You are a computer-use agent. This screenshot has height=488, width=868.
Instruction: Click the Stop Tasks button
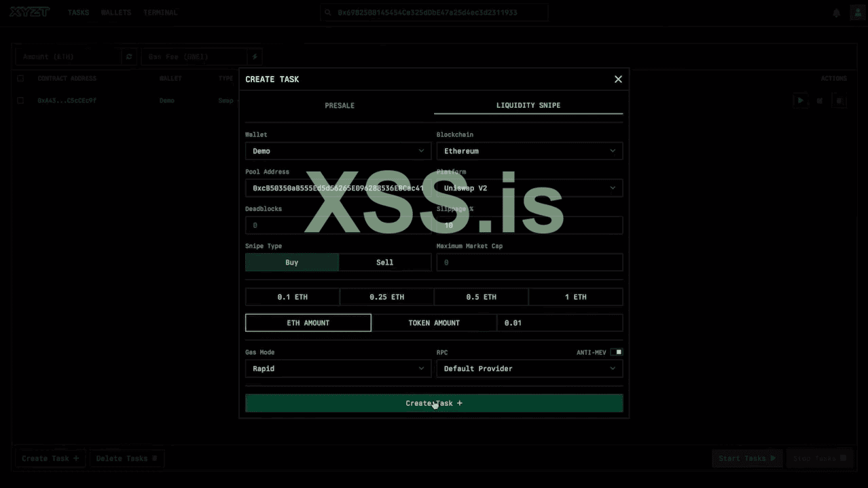(820, 459)
